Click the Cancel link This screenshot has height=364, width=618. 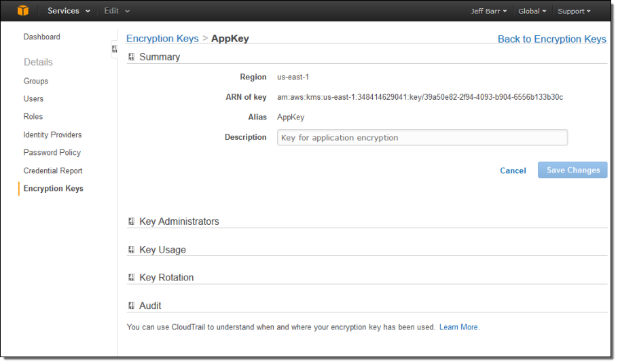coord(513,170)
